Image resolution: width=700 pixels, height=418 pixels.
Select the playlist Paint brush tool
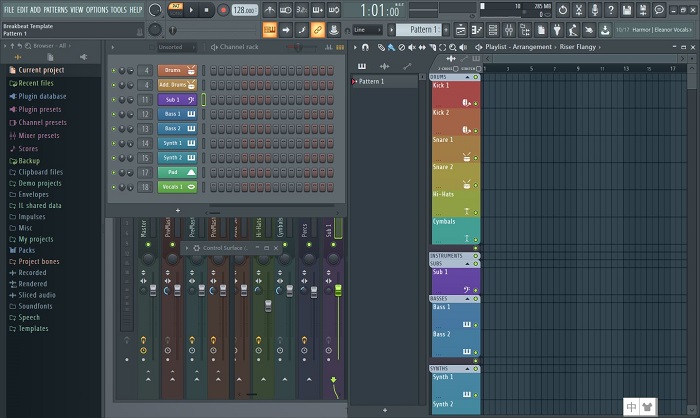click(x=391, y=47)
